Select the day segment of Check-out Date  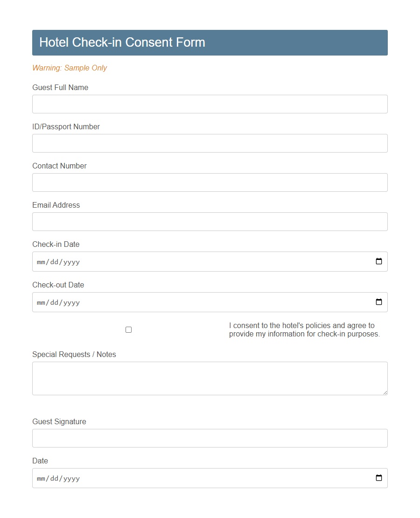(53, 302)
